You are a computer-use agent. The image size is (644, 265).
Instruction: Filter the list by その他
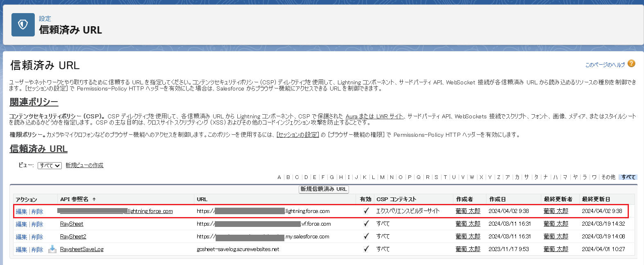[608, 177]
